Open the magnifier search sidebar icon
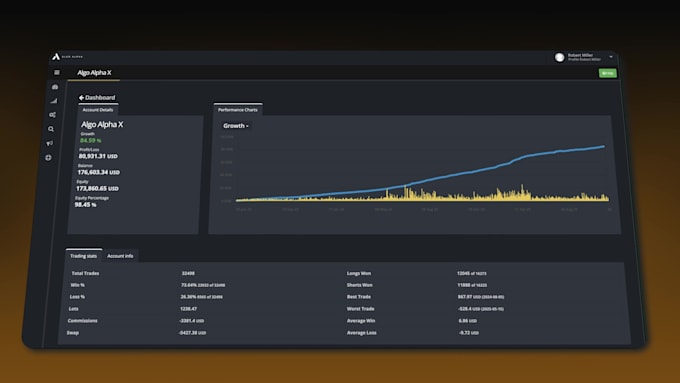 [x=51, y=129]
